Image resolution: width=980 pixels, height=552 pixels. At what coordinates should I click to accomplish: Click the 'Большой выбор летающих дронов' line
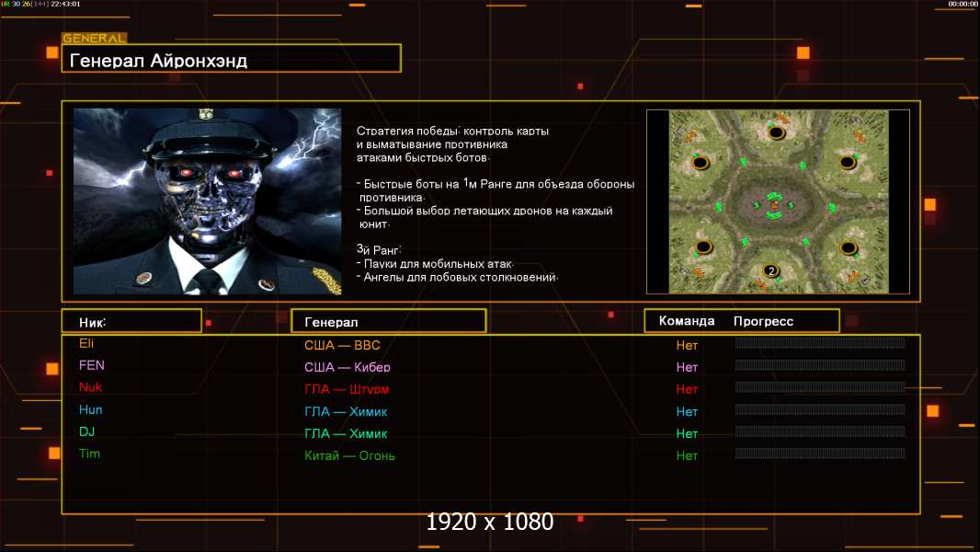point(484,211)
